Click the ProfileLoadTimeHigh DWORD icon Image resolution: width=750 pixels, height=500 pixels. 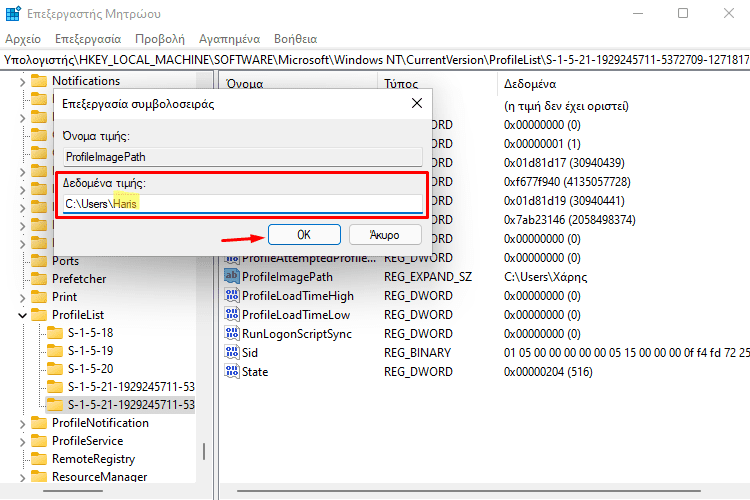point(232,296)
